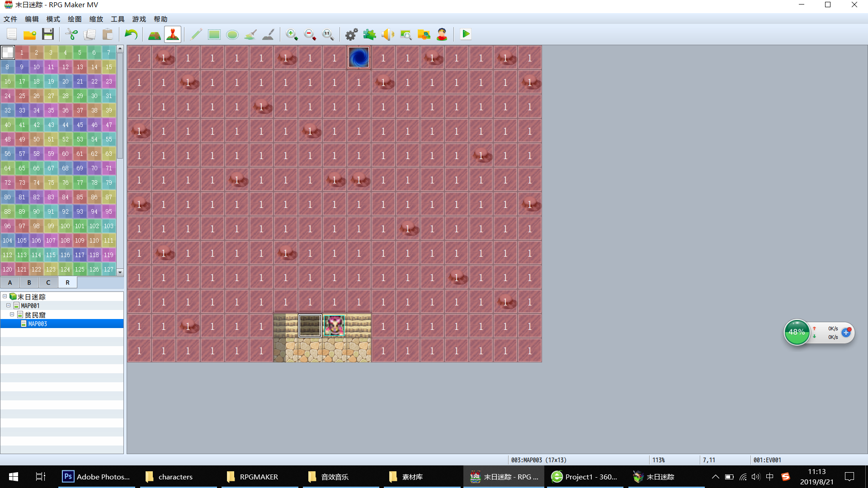Click the Paste clipboard icon
The width and height of the screenshot is (868, 488).
click(108, 34)
